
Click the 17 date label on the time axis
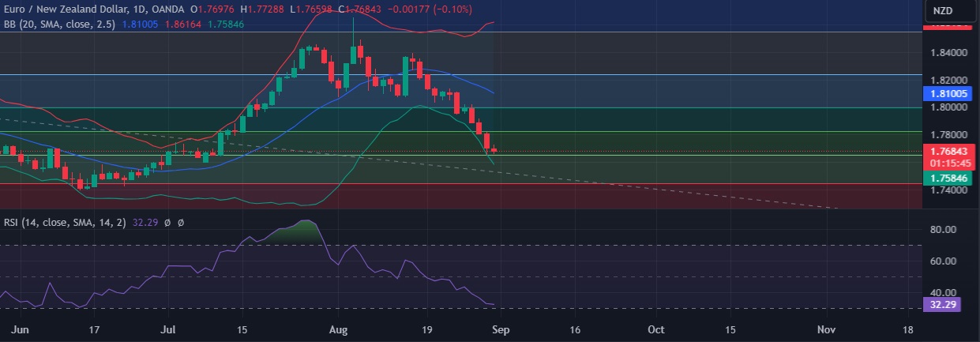(95, 329)
